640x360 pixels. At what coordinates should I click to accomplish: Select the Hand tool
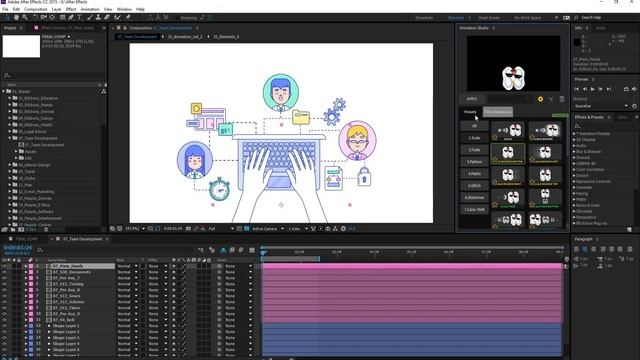(16, 18)
